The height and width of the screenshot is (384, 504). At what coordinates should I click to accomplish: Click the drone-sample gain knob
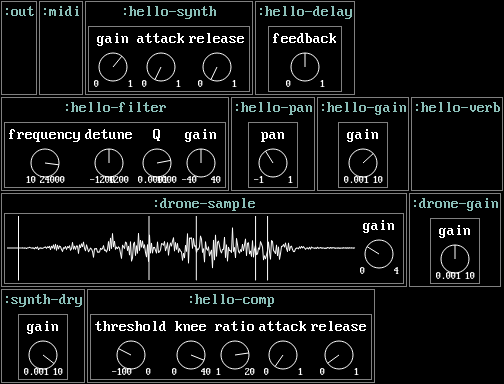pos(379,254)
